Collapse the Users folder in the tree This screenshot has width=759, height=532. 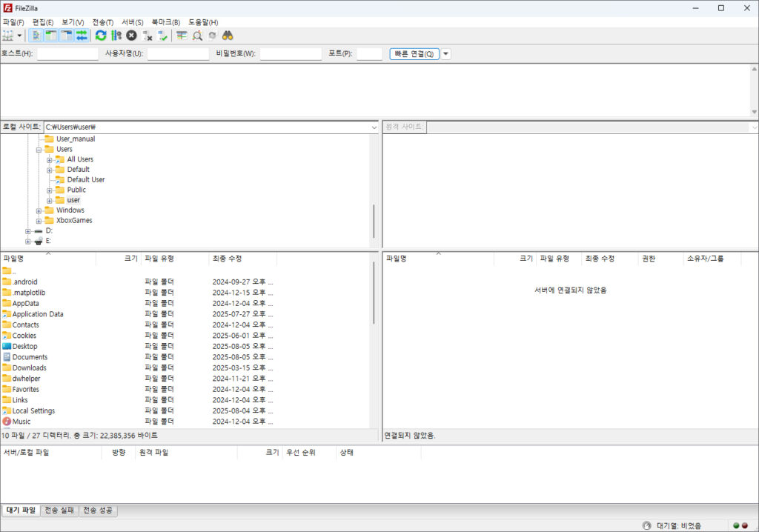pyautogui.click(x=39, y=150)
